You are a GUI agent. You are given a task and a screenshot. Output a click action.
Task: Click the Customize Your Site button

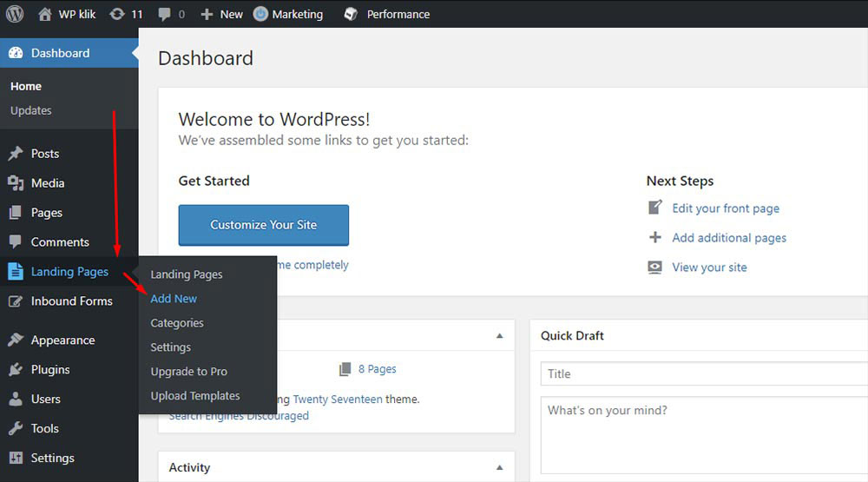(x=264, y=225)
